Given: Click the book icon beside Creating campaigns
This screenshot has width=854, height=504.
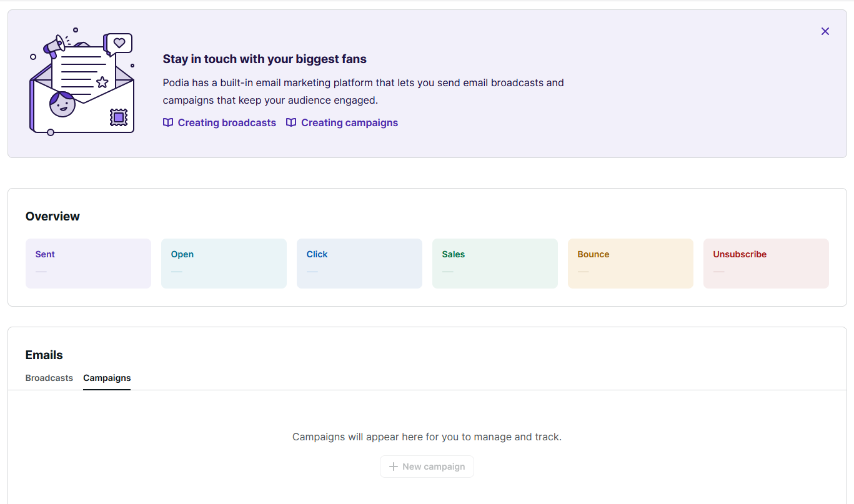Looking at the screenshot, I should coord(291,122).
